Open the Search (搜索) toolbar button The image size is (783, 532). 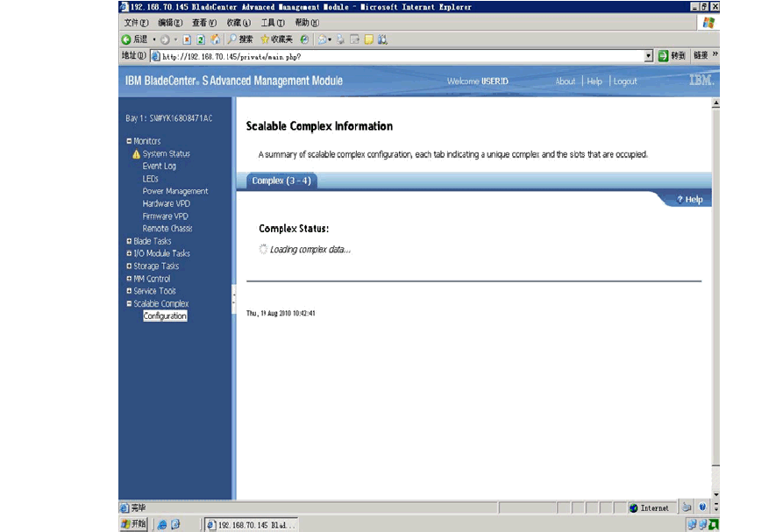pos(240,39)
